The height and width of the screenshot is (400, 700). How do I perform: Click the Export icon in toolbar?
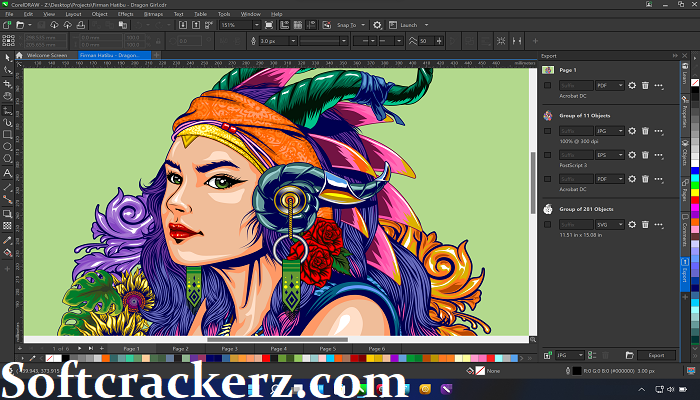tap(196, 25)
